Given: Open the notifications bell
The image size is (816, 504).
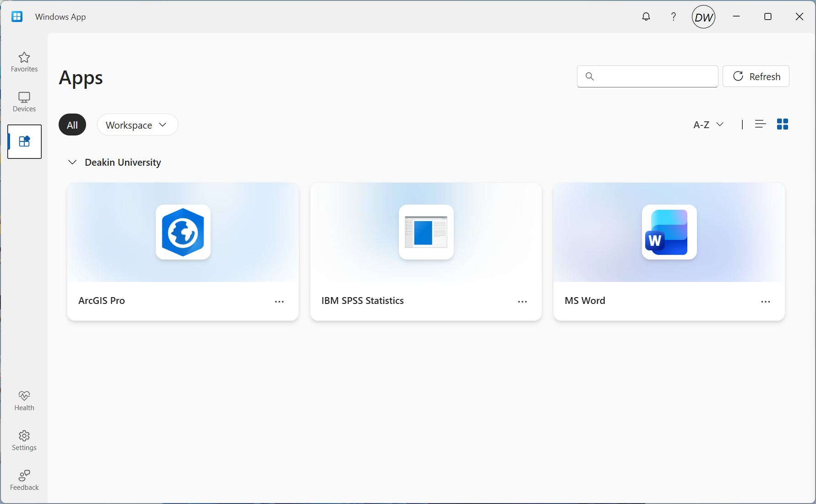Looking at the screenshot, I should pyautogui.click(x=646, y=16).
